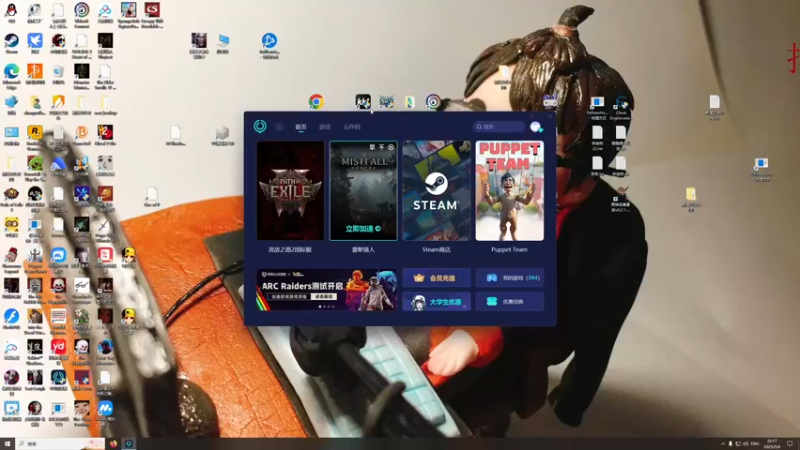Viewport: 800px width, 450px height.
Task: Click the accelerator logo in the window header
Action: point(260,126)
